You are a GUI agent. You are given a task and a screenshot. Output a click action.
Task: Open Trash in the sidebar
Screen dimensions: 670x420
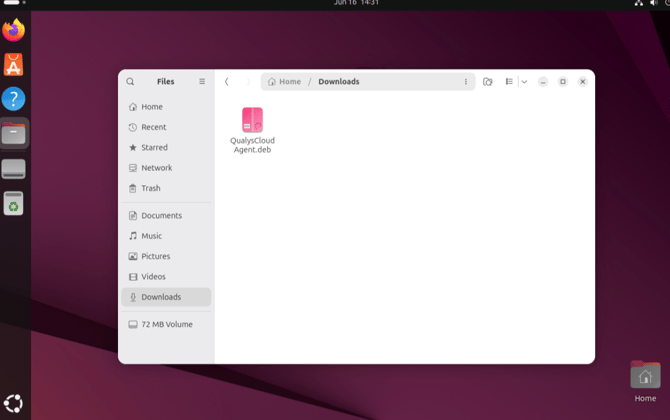[166, 188]
